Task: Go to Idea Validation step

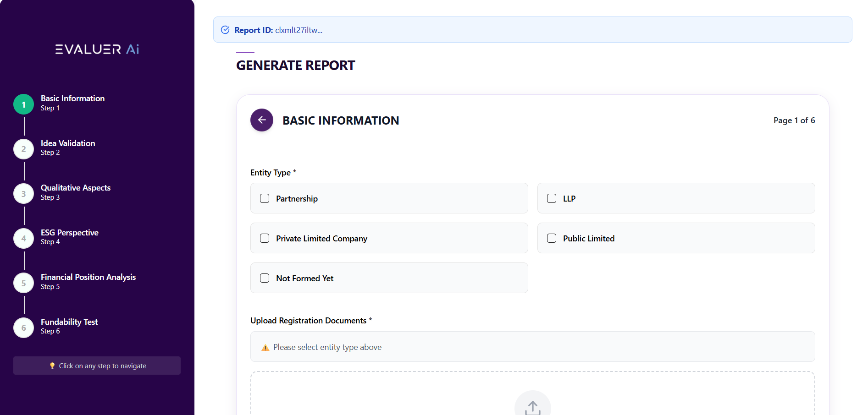Action: 68,143
